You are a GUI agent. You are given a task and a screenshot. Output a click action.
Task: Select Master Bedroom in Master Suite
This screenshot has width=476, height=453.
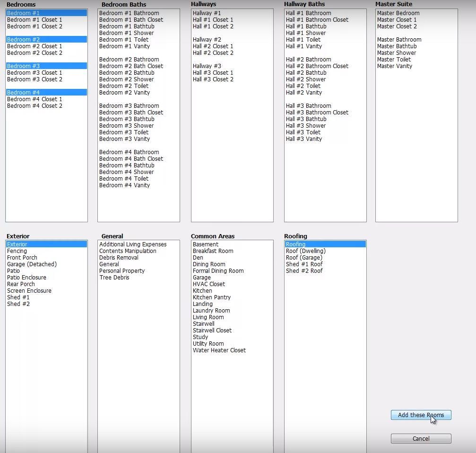398,13
